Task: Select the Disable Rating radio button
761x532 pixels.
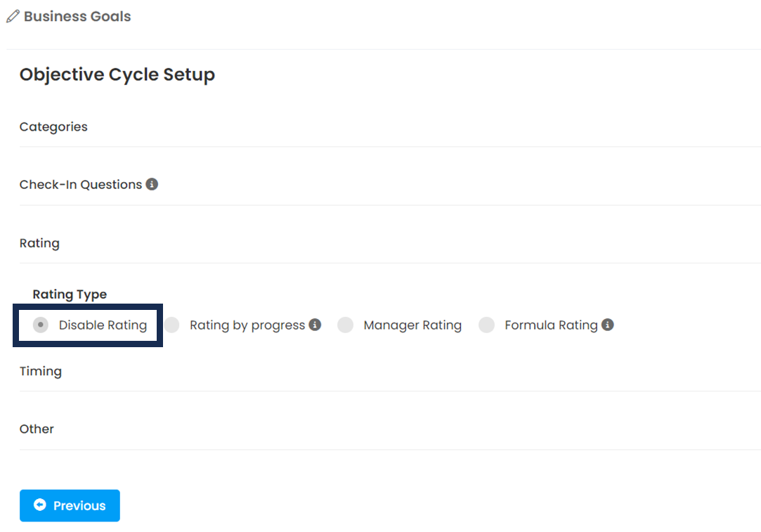Action: [41, 325]
